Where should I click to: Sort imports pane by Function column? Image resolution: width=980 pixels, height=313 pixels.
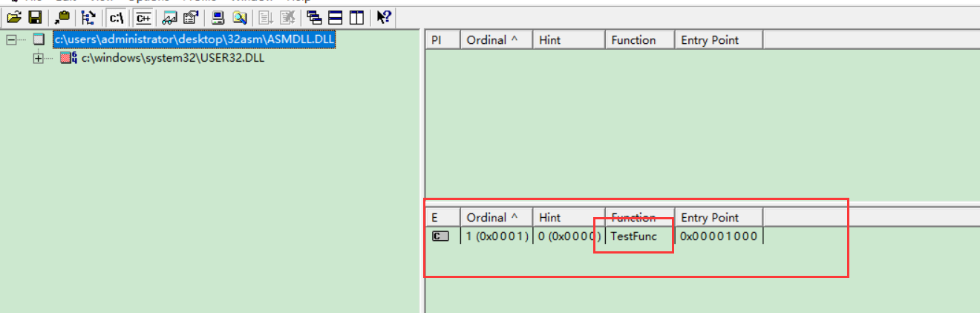640,40
